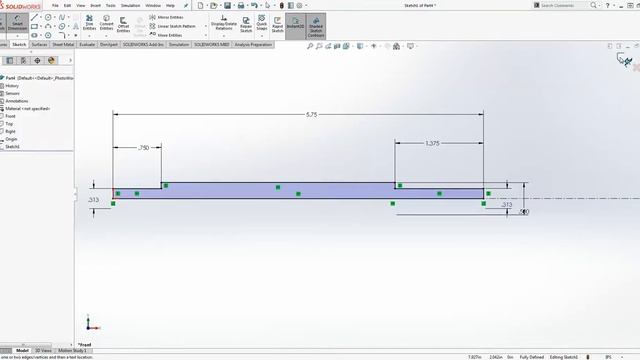Viewport: 640px width, 360px height.
Task: Select the Circle sketch tool
Action: 48,17
